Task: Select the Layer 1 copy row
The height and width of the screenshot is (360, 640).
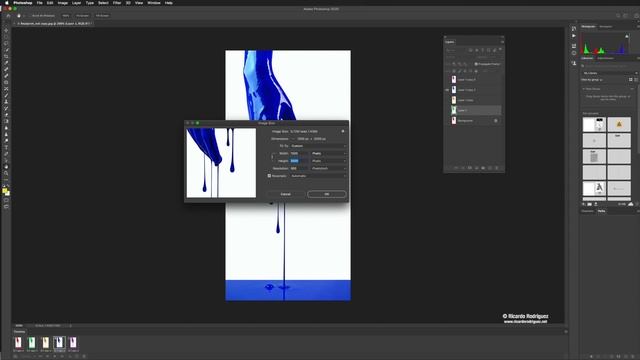Action: pos(473,100)
